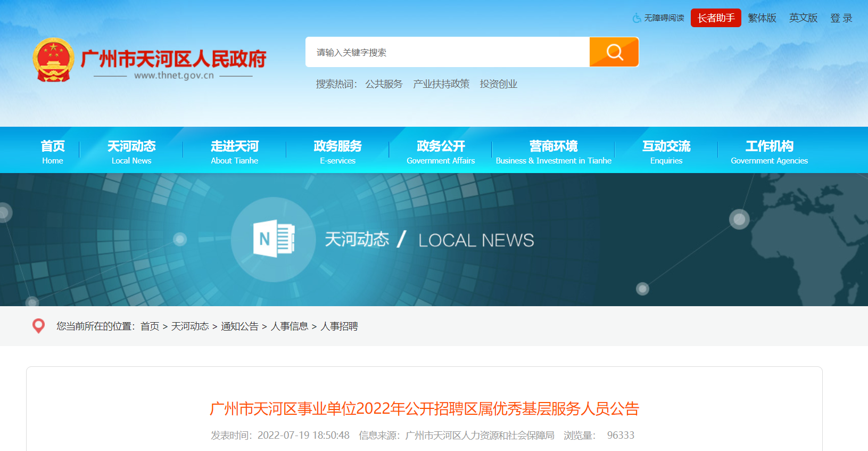Image resolution: width=868 pixels, height=451 pixels.
Task: Click the national emblem logo
Action: click(x=53, y=60)
